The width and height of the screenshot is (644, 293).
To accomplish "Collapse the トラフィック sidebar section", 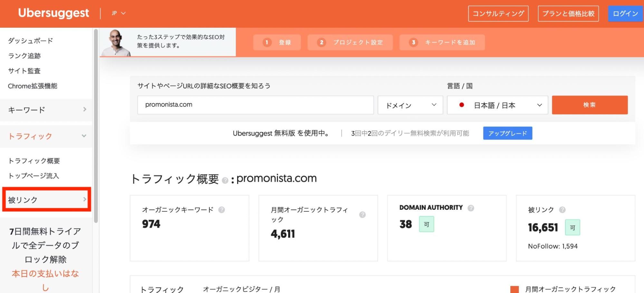I will click(x=46, y=136).
